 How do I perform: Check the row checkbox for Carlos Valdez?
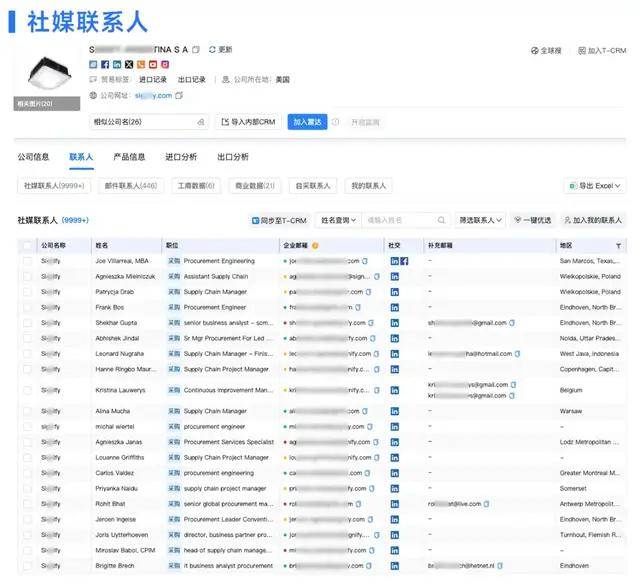[27, 473]
